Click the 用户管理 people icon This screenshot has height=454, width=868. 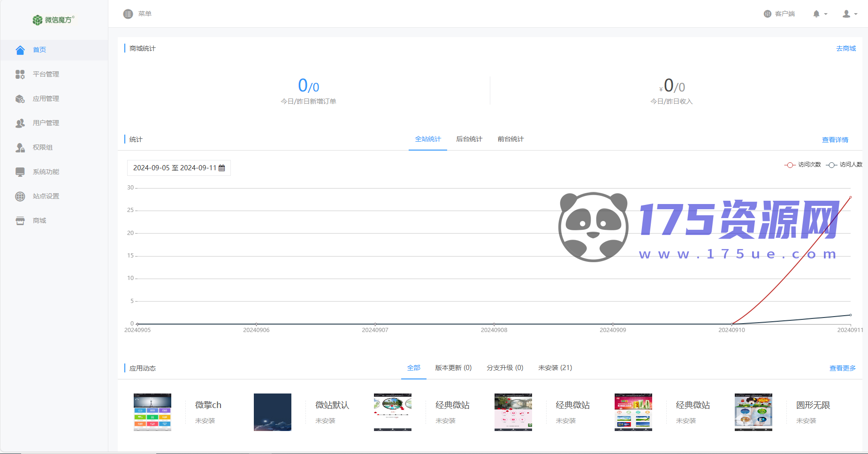[x=20, y=123]
